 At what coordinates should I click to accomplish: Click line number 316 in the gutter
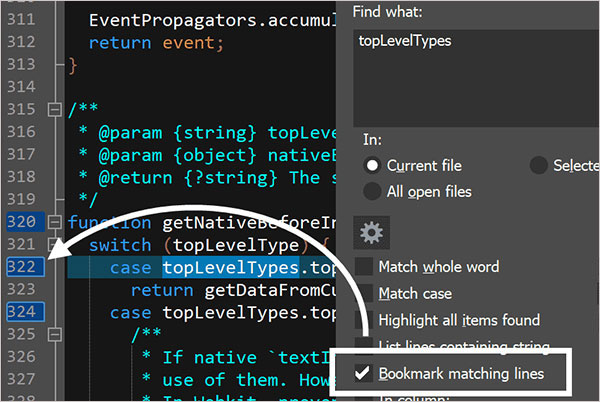pos(20,131)
